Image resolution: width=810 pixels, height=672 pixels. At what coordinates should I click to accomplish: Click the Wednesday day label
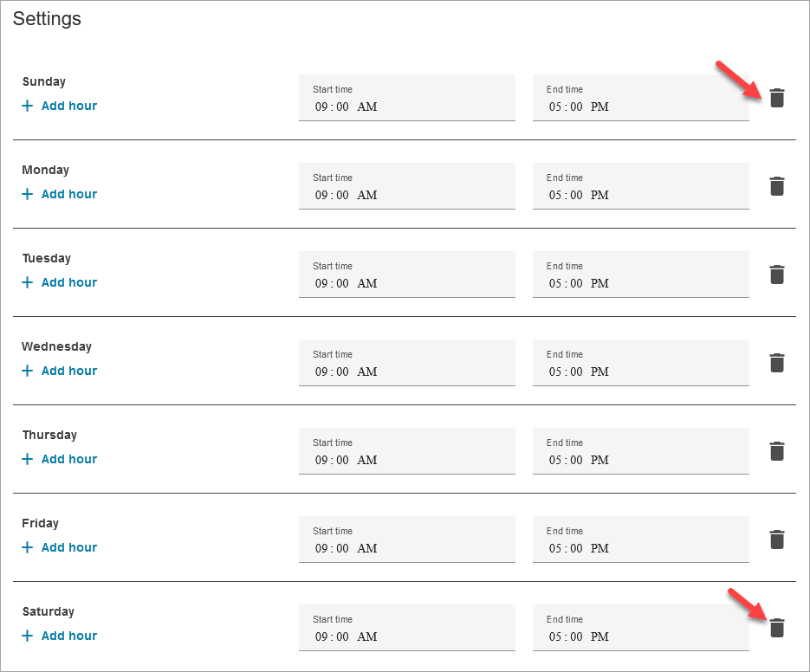pos(57,347)
